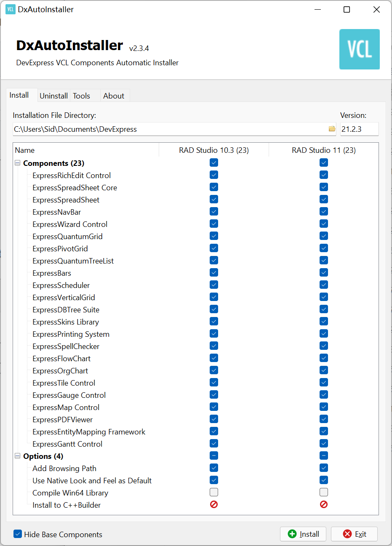Minimize the DxAutoInstaller window

(317, 9)
